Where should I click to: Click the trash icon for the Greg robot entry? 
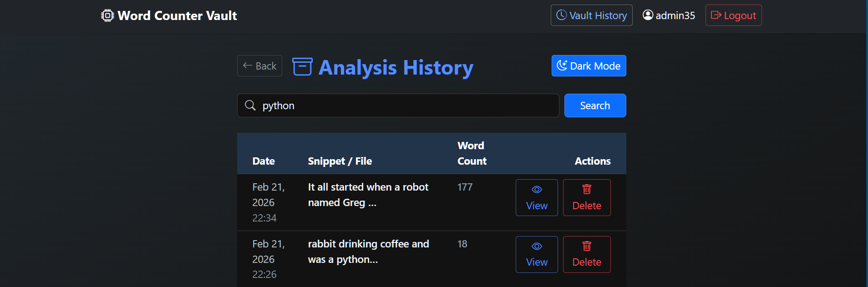pyautogui.click(x=587, y=189)
